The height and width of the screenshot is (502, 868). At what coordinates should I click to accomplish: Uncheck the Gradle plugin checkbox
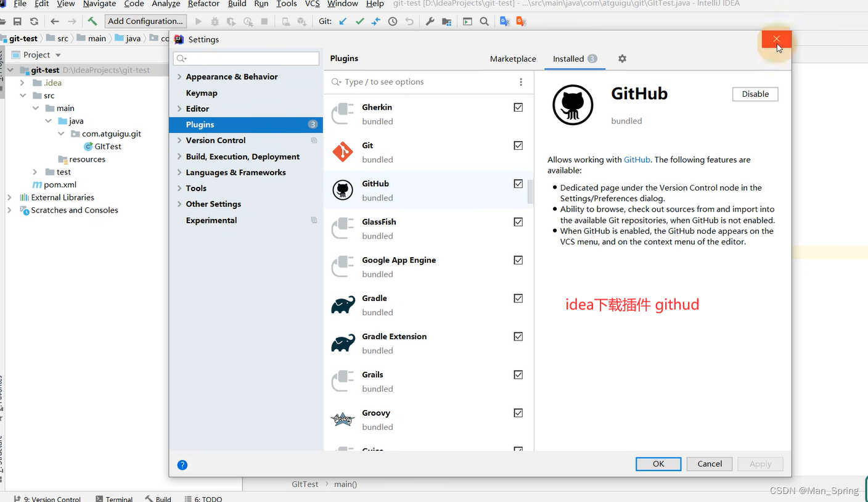pyautogui.click(x=518, y=298)
